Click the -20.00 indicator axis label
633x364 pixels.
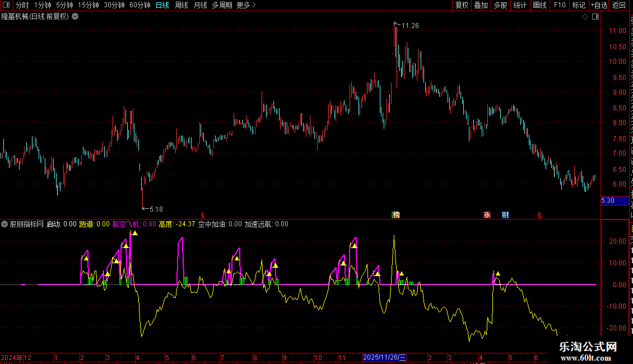pyautogui.click(x=616, y=328)
